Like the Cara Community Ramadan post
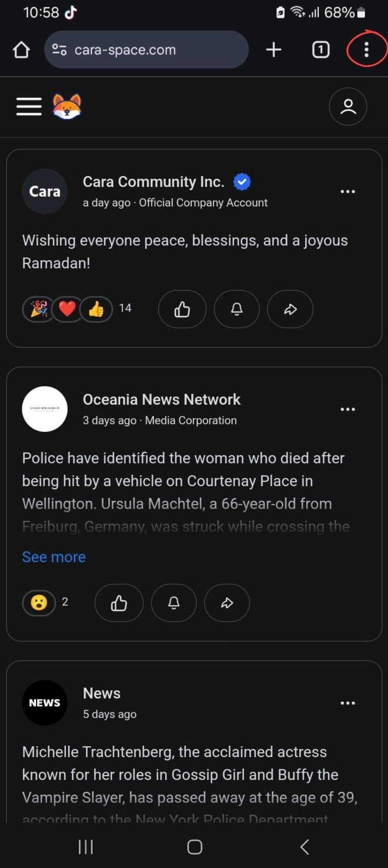 (x=182, y=309)
